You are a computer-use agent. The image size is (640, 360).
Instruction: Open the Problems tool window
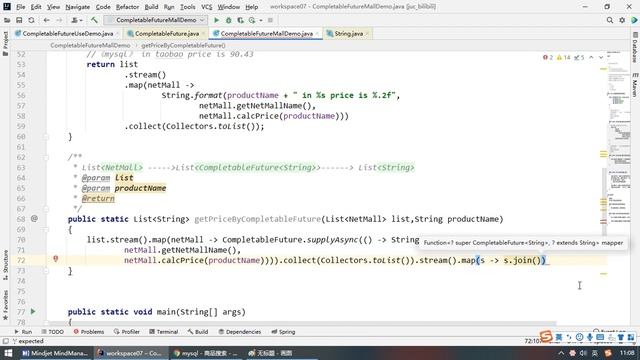point(89,332)
